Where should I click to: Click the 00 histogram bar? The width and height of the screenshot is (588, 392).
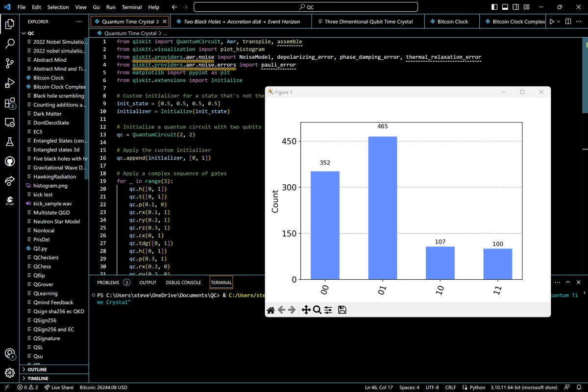click(x=325, y=225)
